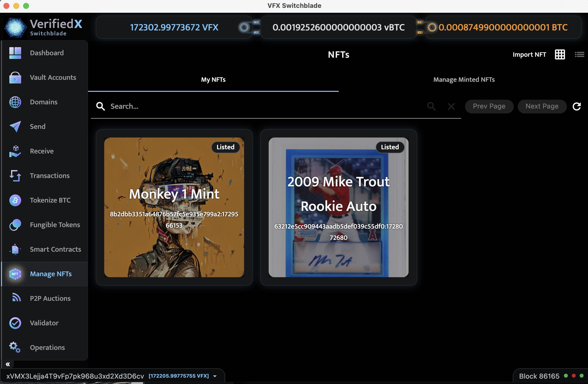Open Dashboard from sidebar menu
Viewport: 588px width, 384px height.
[47, 53]
